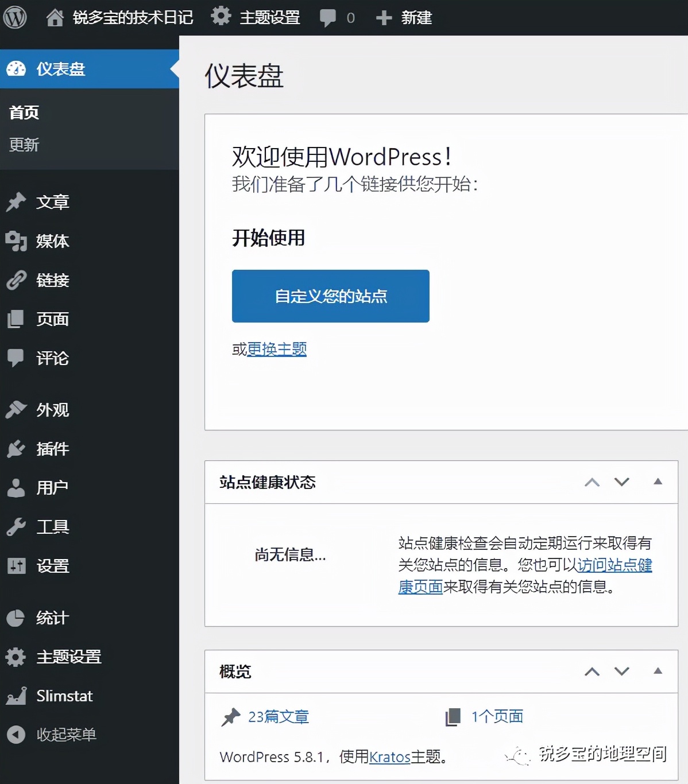Open the 外观 menu label
Viewport: 688px width, 784px height.
coord(53,410)
